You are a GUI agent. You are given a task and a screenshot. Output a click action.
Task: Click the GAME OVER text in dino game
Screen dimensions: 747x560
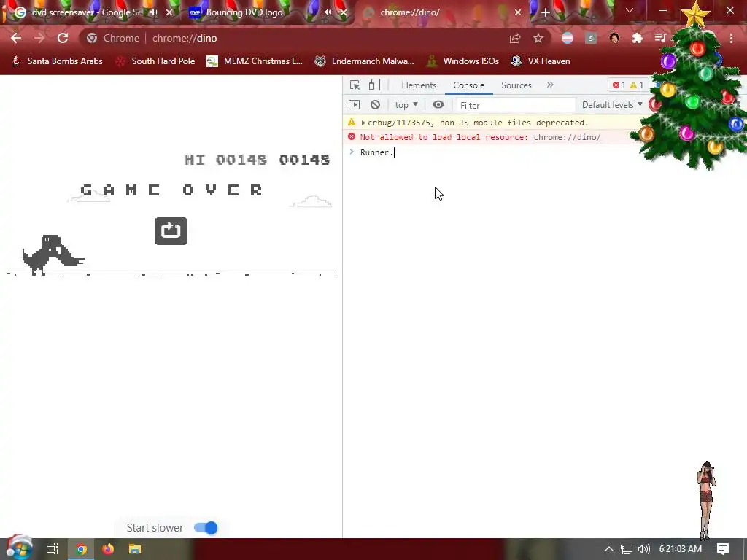point(171,190)
